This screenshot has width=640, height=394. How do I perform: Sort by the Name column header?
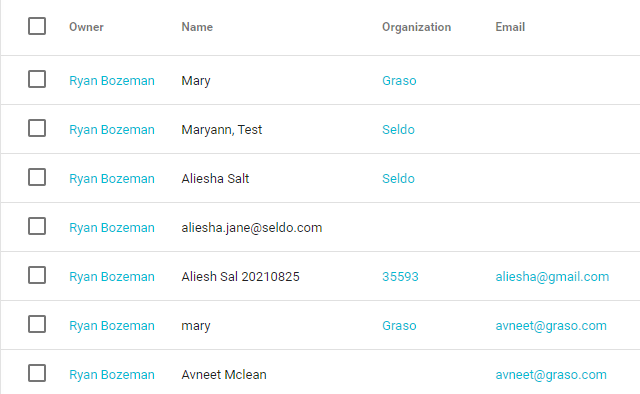point(197,27)
